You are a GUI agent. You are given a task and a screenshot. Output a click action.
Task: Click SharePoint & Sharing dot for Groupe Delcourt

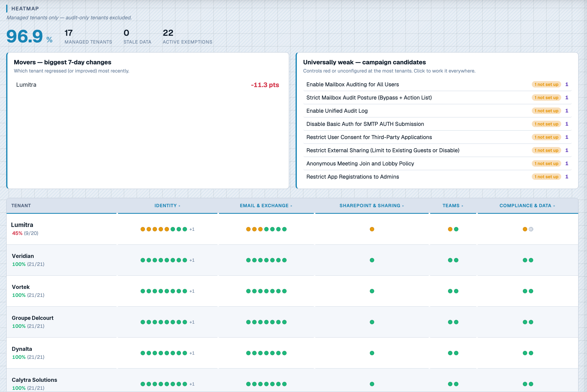pos(372,322)
